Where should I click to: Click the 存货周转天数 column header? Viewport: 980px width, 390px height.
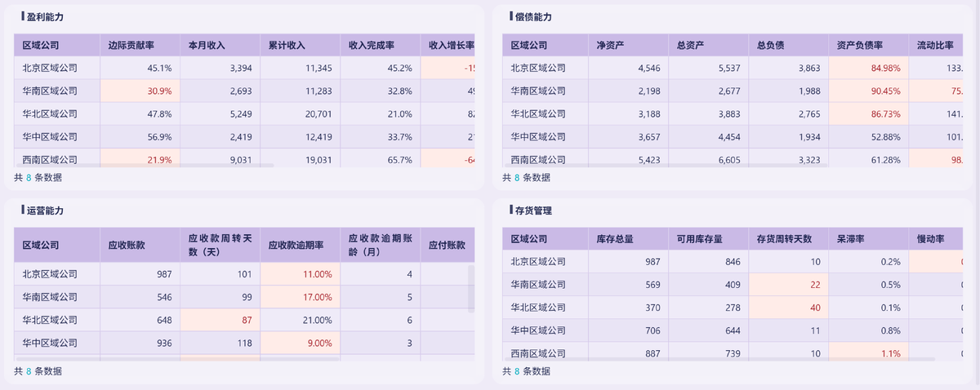click(784, 239)
